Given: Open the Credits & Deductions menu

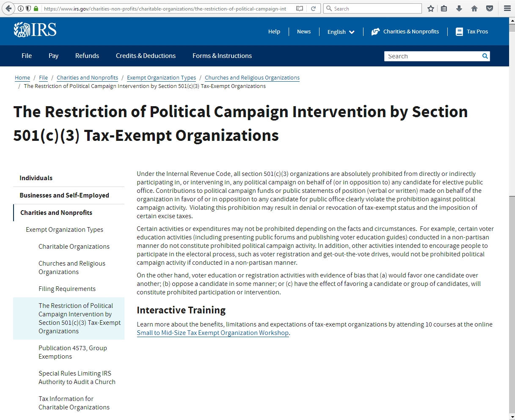Looking at the screenshot, I should click(146, 56).
